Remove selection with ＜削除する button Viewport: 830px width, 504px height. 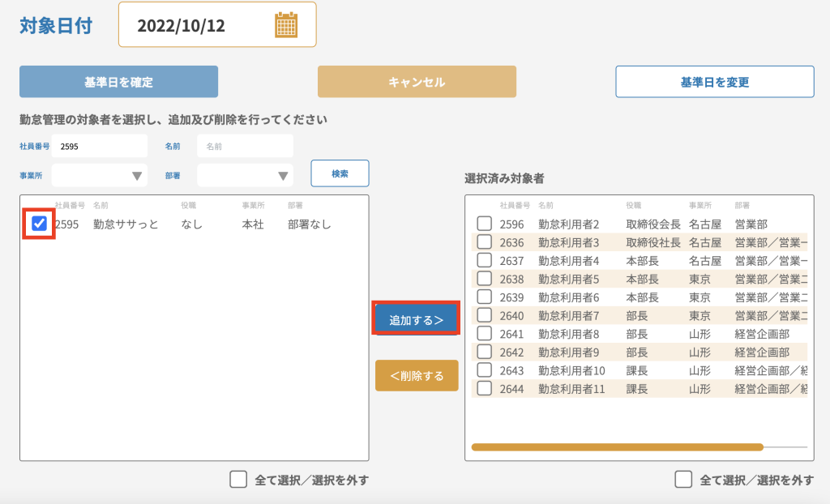[417, 375]
